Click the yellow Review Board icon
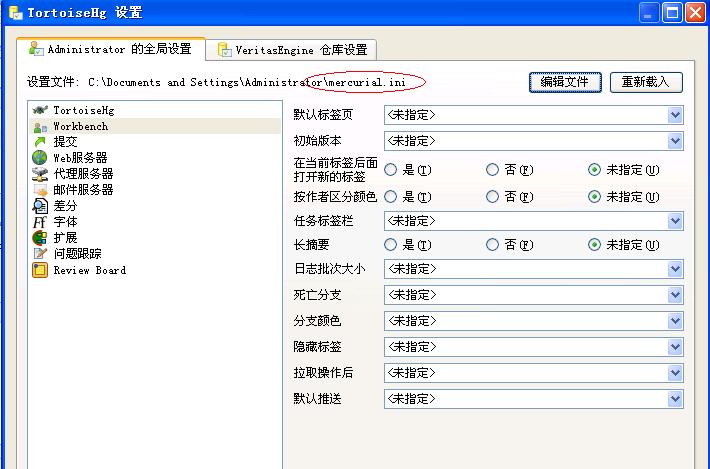Viewport: 710px width, 469px height. [x=40, y=270]
